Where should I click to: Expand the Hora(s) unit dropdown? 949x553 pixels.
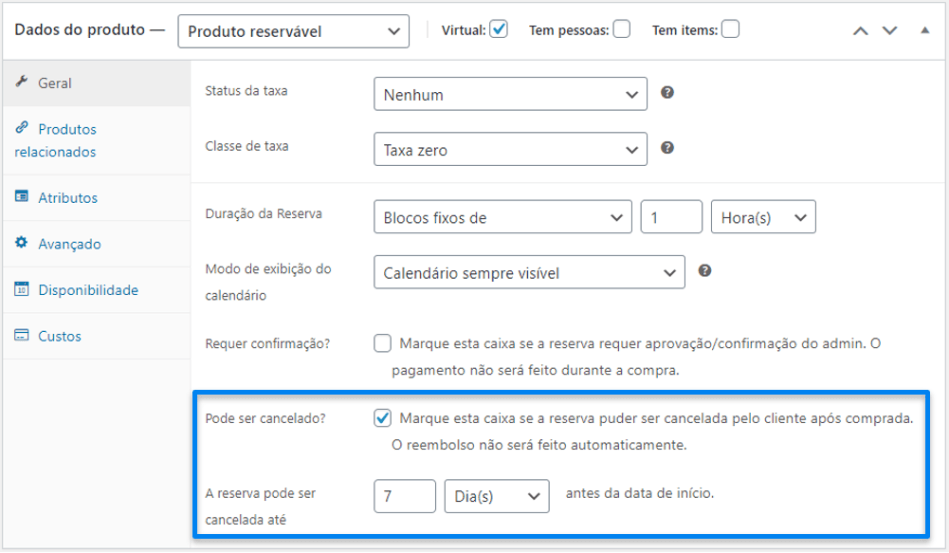coord(762,218)
